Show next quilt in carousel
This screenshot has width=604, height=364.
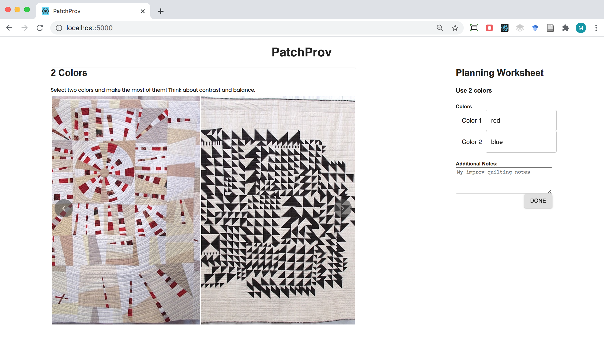tap(342, 208)
